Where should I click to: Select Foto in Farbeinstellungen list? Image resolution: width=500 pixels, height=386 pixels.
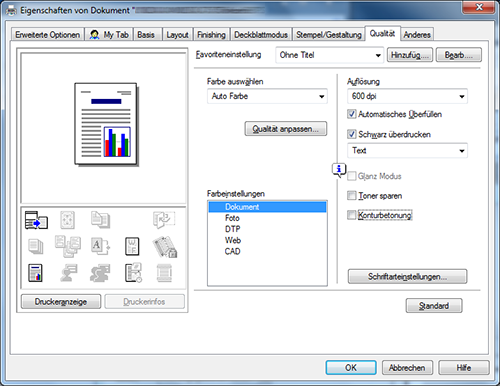pos(267,218)
